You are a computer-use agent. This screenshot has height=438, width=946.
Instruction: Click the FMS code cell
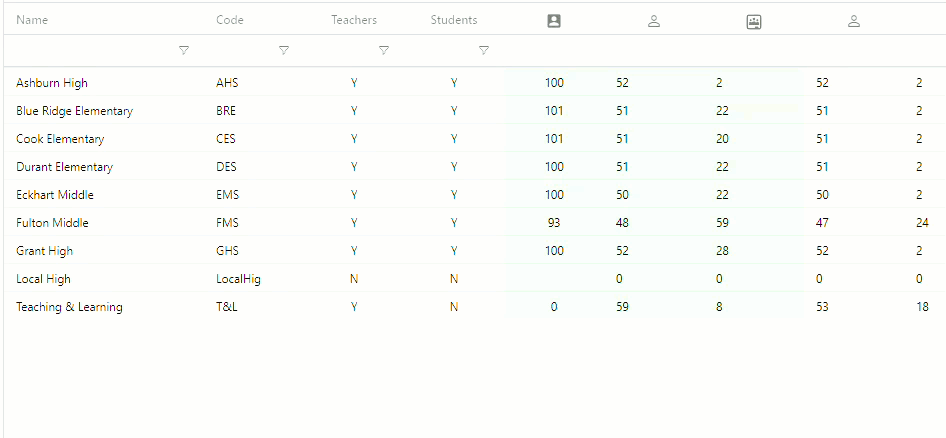tap(227, 223)
